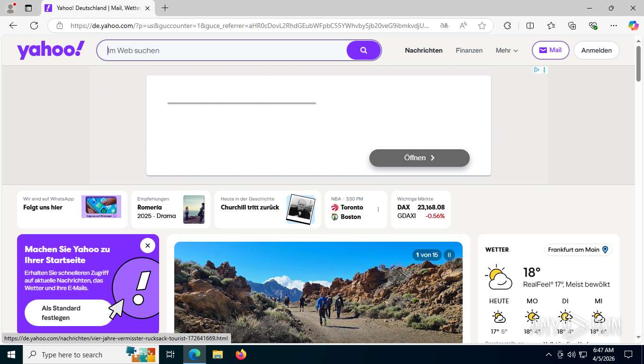The width and height of the screenshot is (644, 364).
Task: View site information lock icon
Action: pos(60,26)
